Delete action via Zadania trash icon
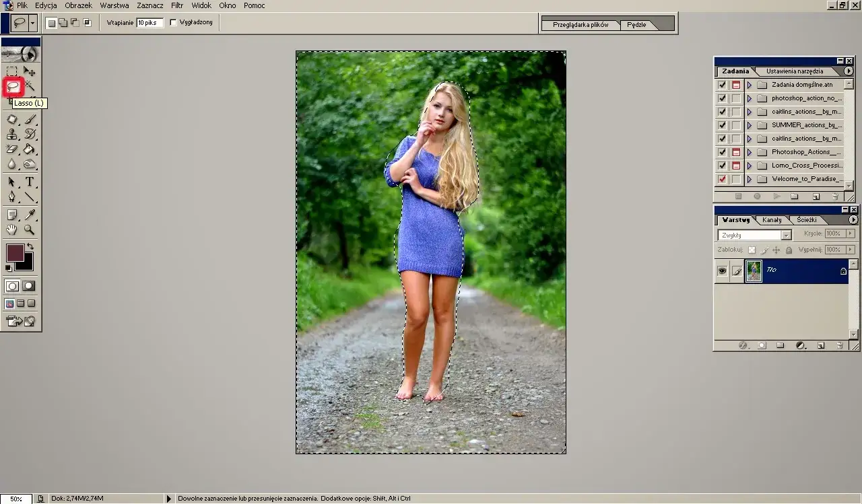The width and height of the screenshot is (862, 504). coord(835,196)
